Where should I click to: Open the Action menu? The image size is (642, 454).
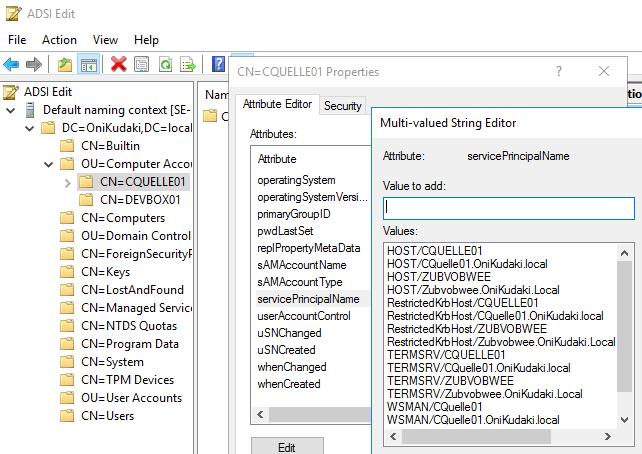(59, 40)
